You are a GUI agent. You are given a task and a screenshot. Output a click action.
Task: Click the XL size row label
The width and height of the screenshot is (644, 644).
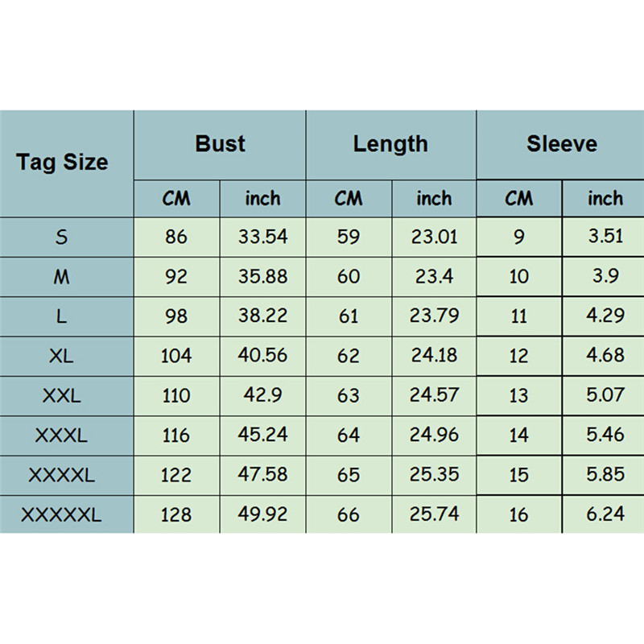[x=62, y=356]
